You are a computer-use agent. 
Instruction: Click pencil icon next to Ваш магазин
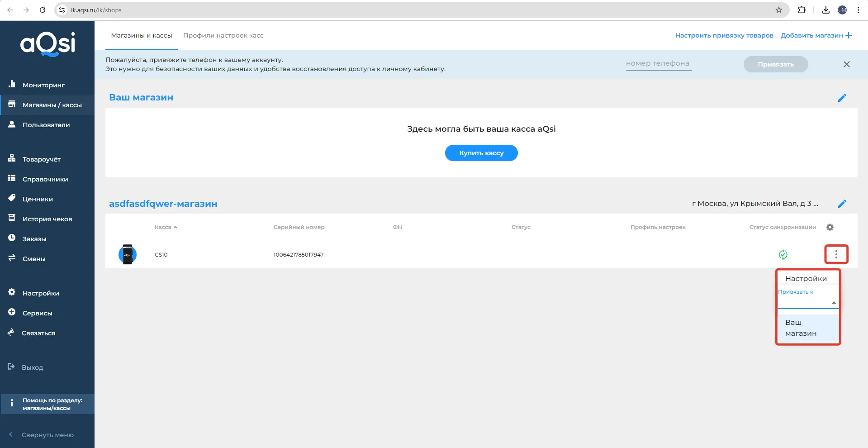[x=842, y=98]
